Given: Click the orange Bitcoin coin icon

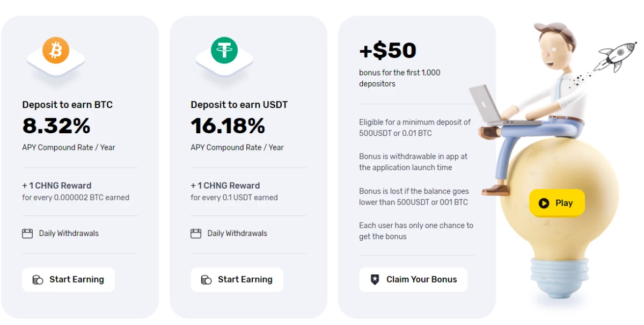Looking at the screenshot, I should click(56, 50).
